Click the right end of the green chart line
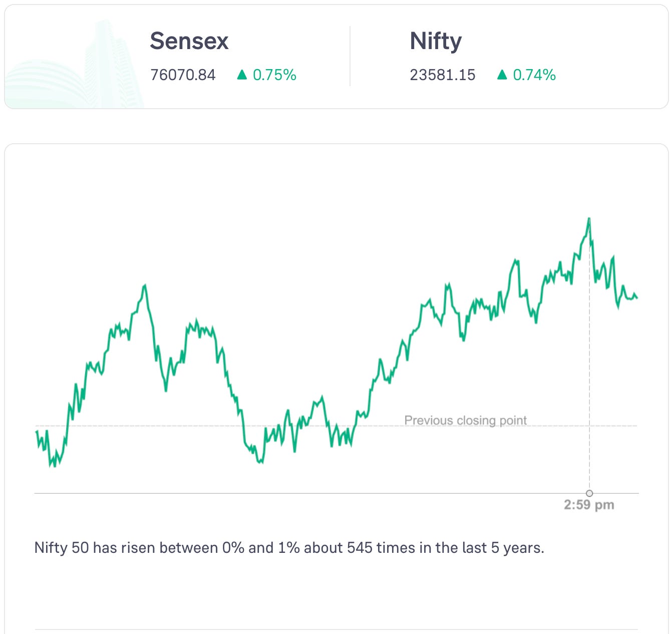 click(636, 297)
